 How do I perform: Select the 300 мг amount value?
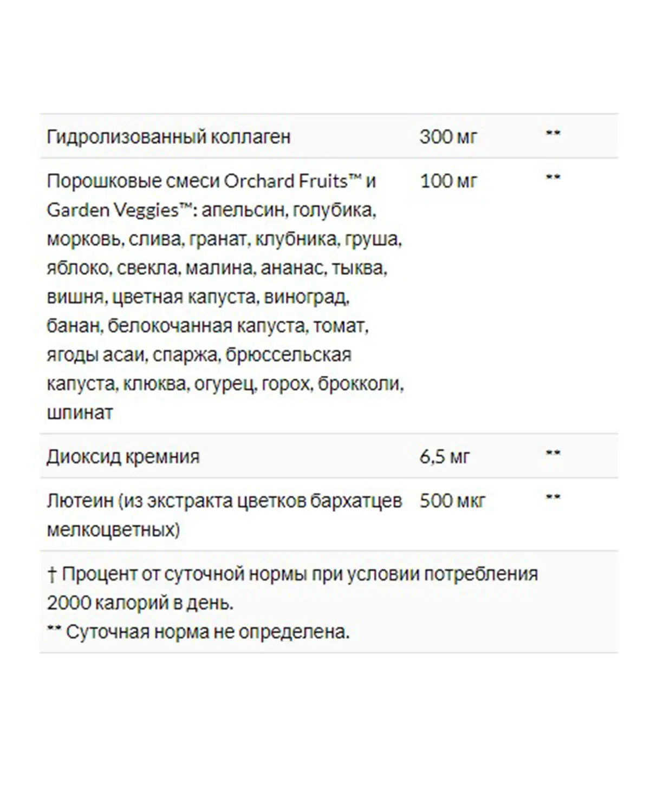[x=448, y=137]
